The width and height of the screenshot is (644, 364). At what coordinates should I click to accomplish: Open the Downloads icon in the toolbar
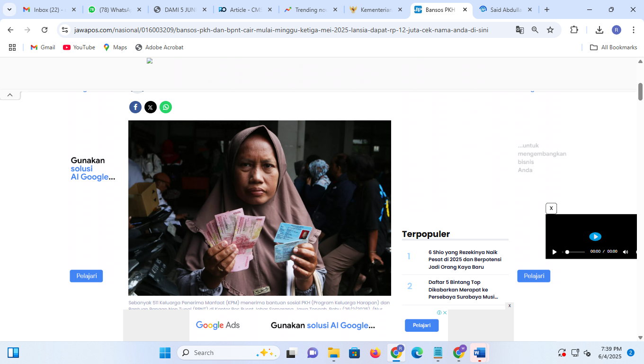click(x=599, y=29)
